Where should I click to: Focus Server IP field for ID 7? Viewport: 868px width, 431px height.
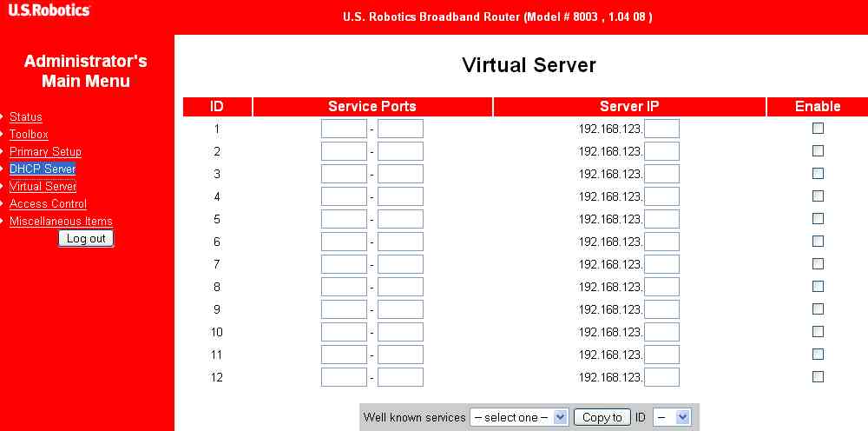pos(661,264)
